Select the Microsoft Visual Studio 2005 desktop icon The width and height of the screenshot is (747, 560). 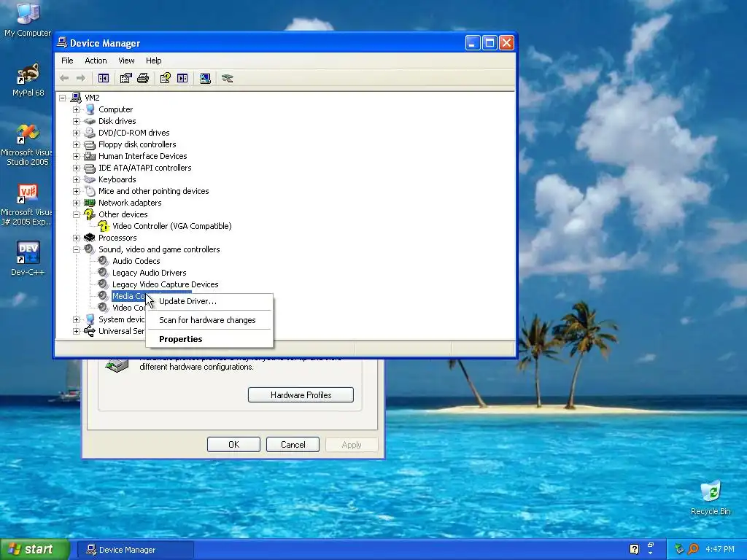pos(28,144)
